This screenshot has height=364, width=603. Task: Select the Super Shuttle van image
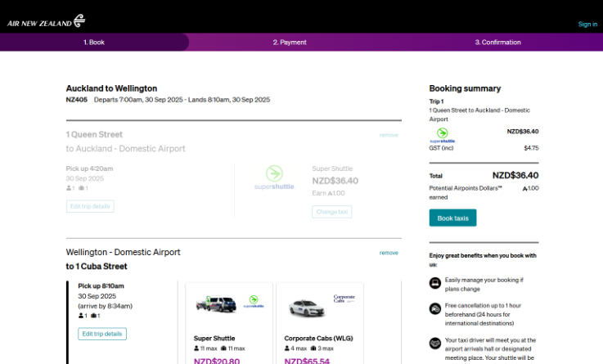[x=216, y=305]
